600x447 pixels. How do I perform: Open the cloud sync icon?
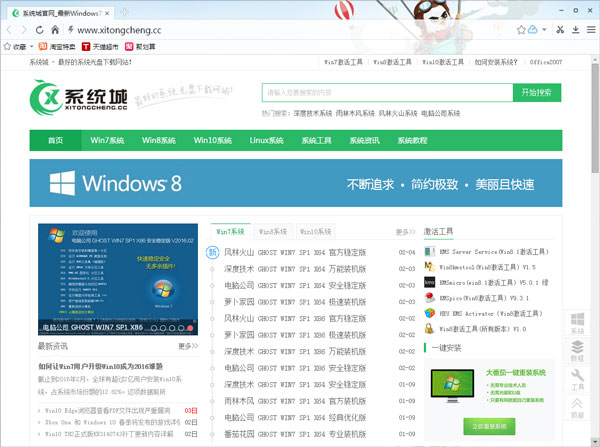coord(533,29)
